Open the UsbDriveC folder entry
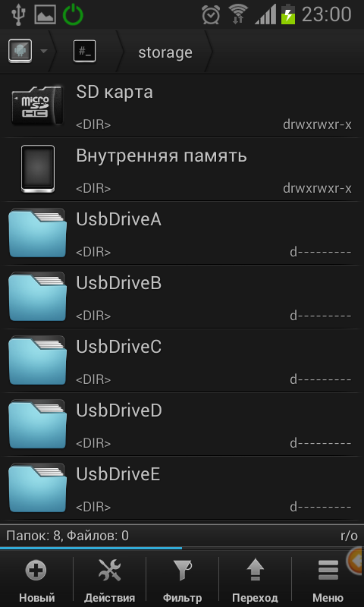 (182, 361)
